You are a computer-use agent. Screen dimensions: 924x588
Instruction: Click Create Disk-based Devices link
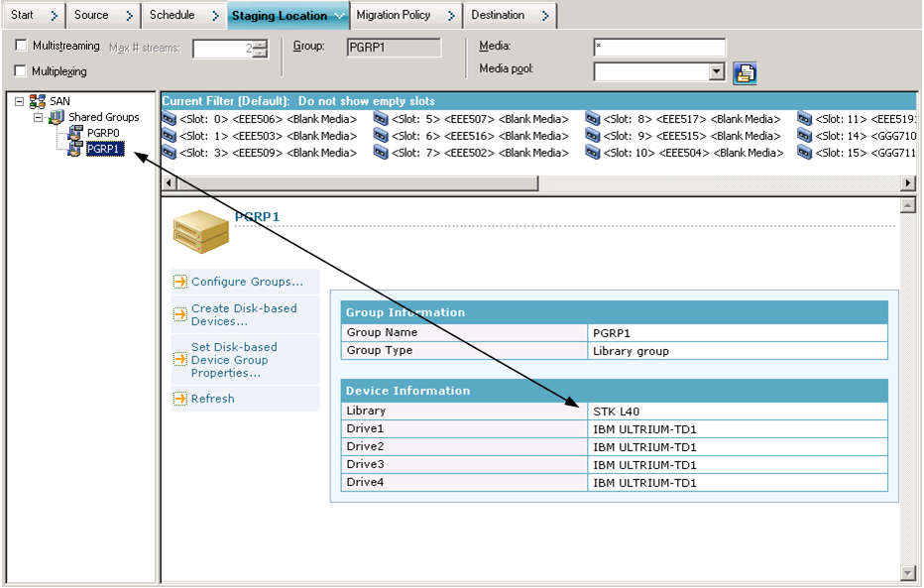click(244, 314)
